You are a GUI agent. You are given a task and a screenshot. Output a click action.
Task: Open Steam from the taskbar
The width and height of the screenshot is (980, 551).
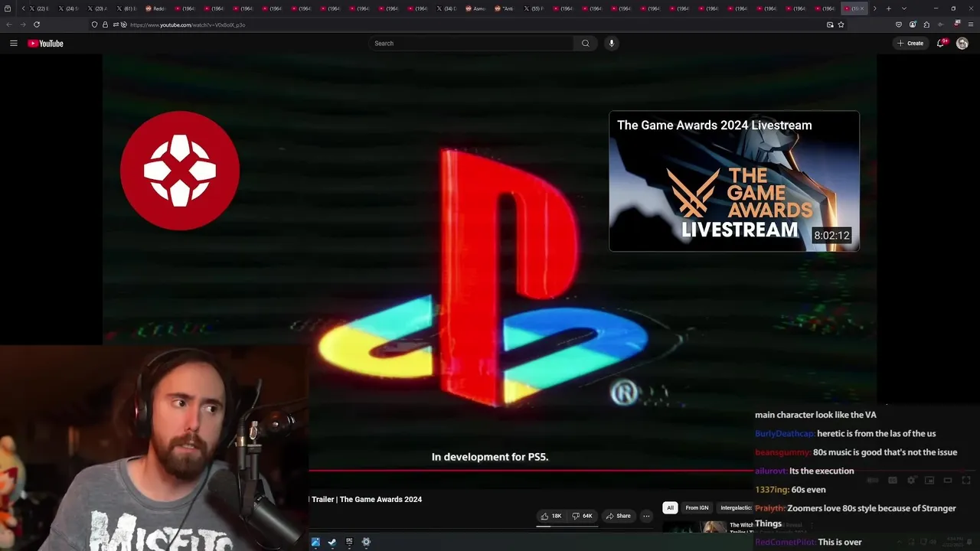(x=332, y=542)
